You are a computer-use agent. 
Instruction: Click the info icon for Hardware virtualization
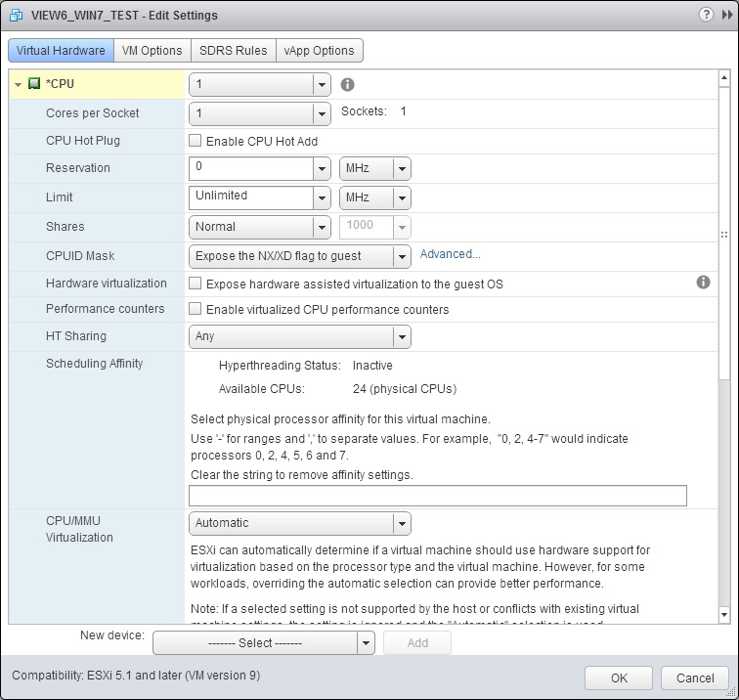coord(703,283)
